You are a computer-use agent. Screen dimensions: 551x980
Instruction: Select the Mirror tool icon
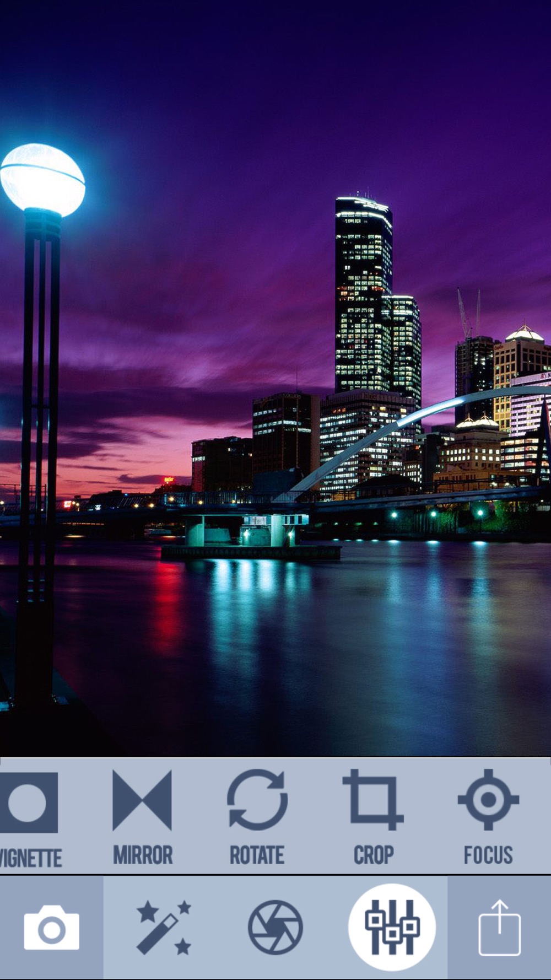pyautogui.click(x=142, y=800)
